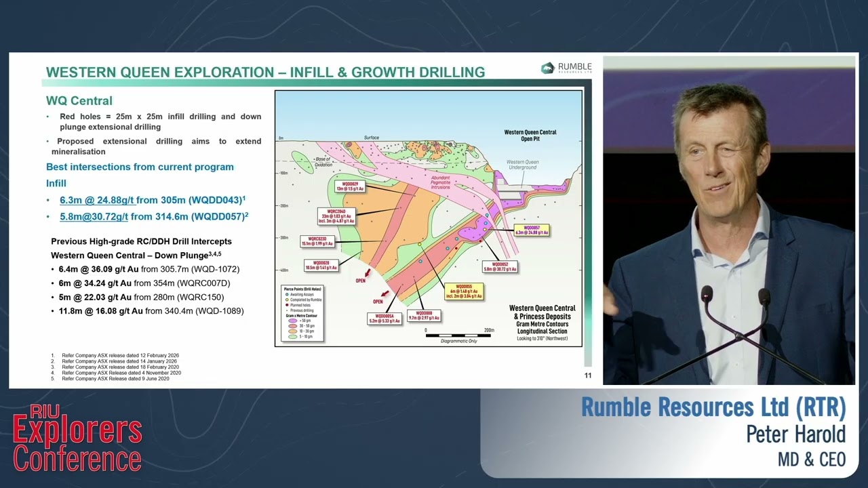868x488 pixels.
Task: Click the slide title Western Queen Exploration
Action: point(265,72)
